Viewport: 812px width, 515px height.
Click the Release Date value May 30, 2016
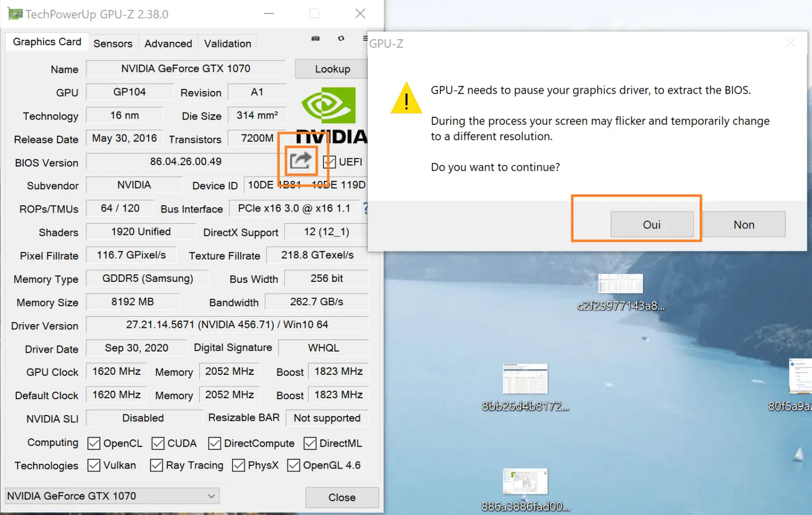click(124, 139)
